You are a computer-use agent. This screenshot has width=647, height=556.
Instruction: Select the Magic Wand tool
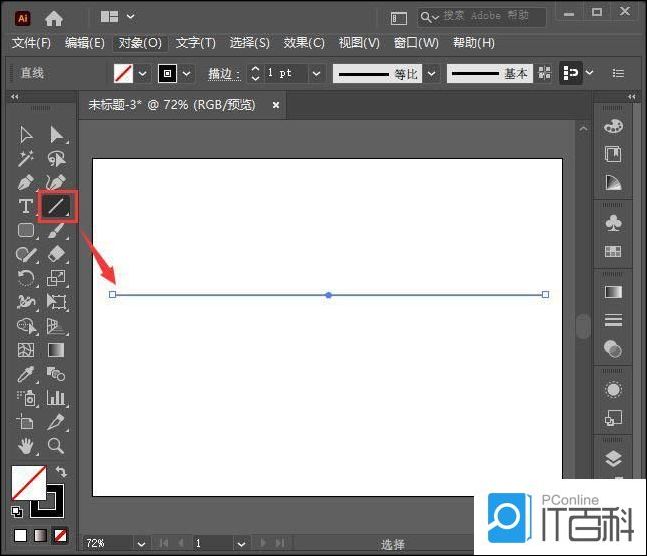click(26, 159)
